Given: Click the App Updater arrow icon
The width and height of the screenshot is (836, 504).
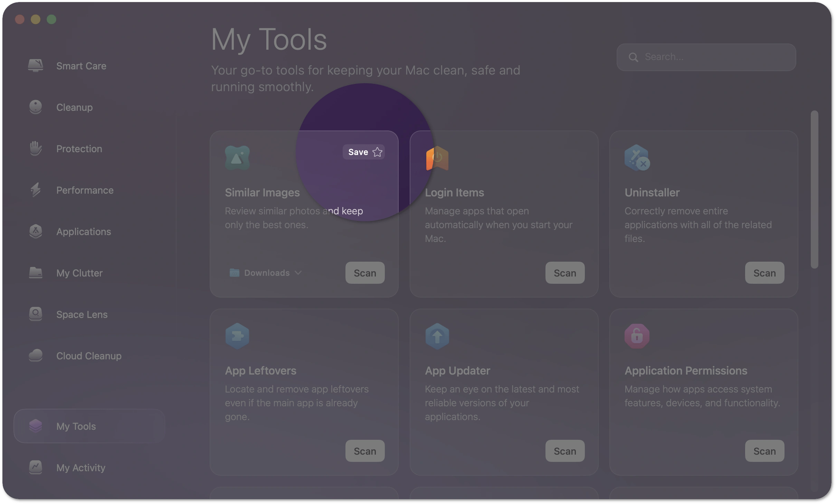Looking at the screenshot, I should click(x=437, y=336).
